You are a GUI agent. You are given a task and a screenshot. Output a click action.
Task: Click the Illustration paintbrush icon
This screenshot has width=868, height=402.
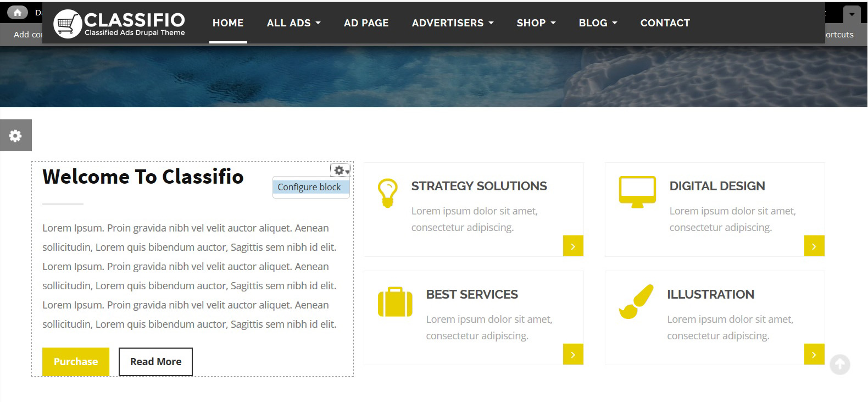[636, 302]
